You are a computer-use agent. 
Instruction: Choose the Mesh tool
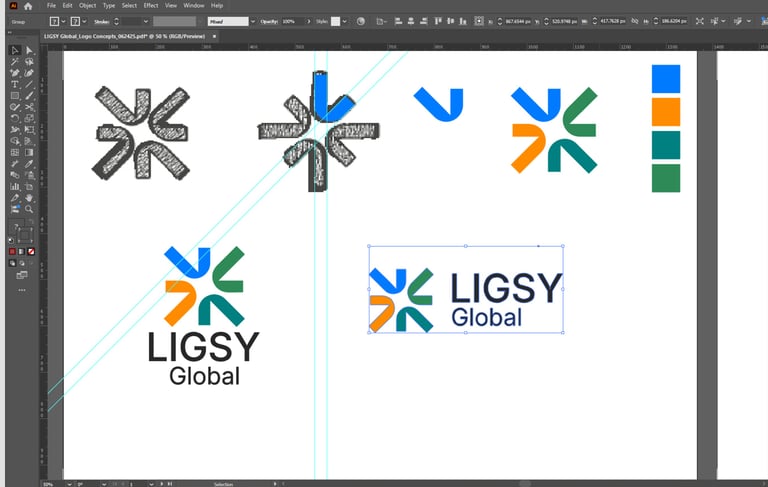[x=15, y=152]
